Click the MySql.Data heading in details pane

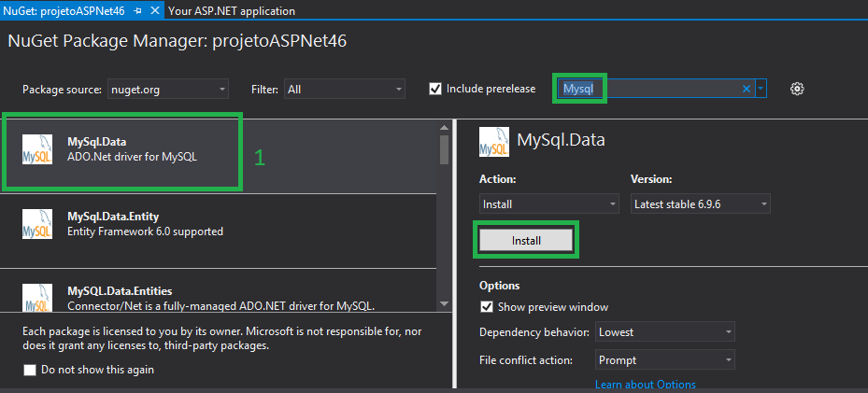561,140
